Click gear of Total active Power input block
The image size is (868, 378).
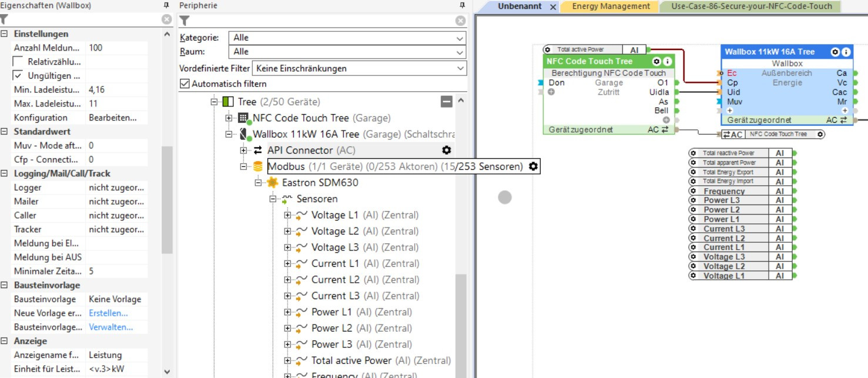[x=548, y=50]
